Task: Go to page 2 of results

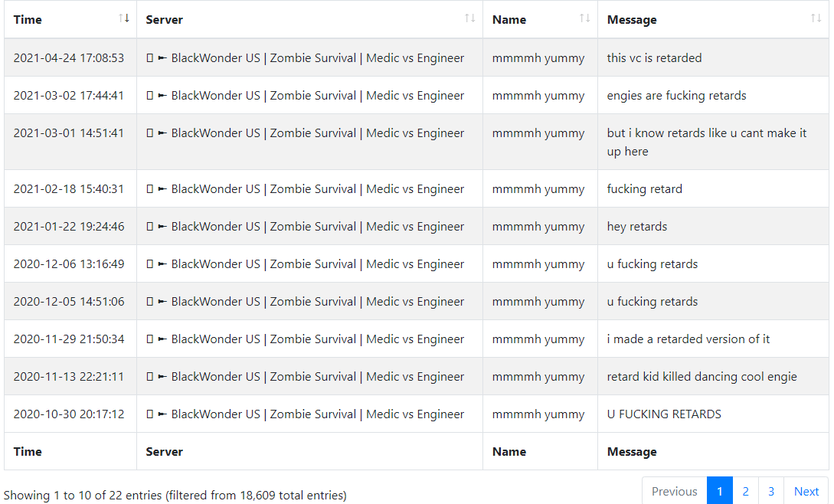Action: (745, 491)
